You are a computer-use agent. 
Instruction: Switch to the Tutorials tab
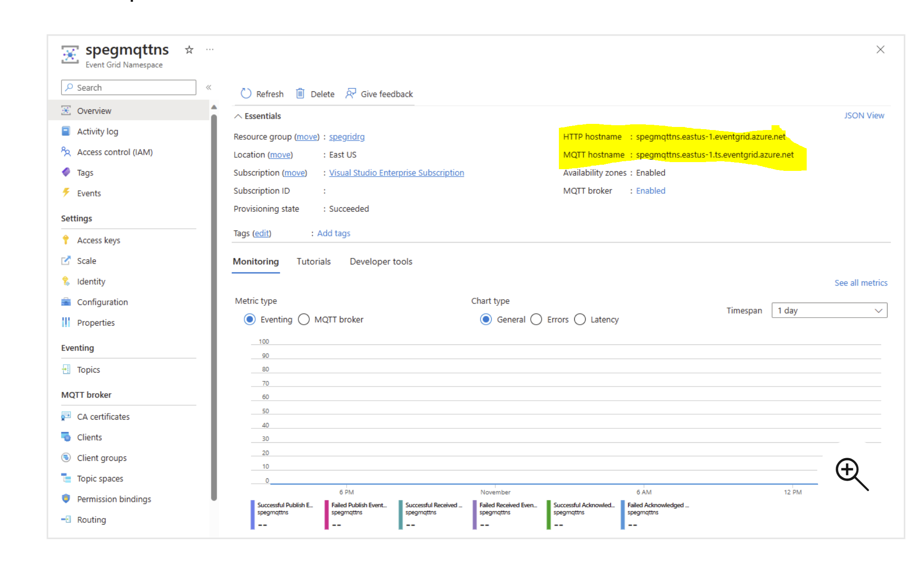314,261
